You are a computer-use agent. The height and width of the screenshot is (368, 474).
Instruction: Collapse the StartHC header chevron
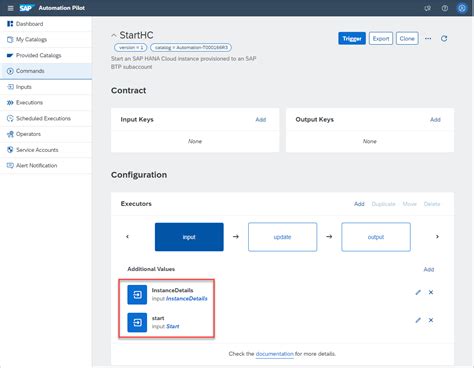(x=114, y=35)
